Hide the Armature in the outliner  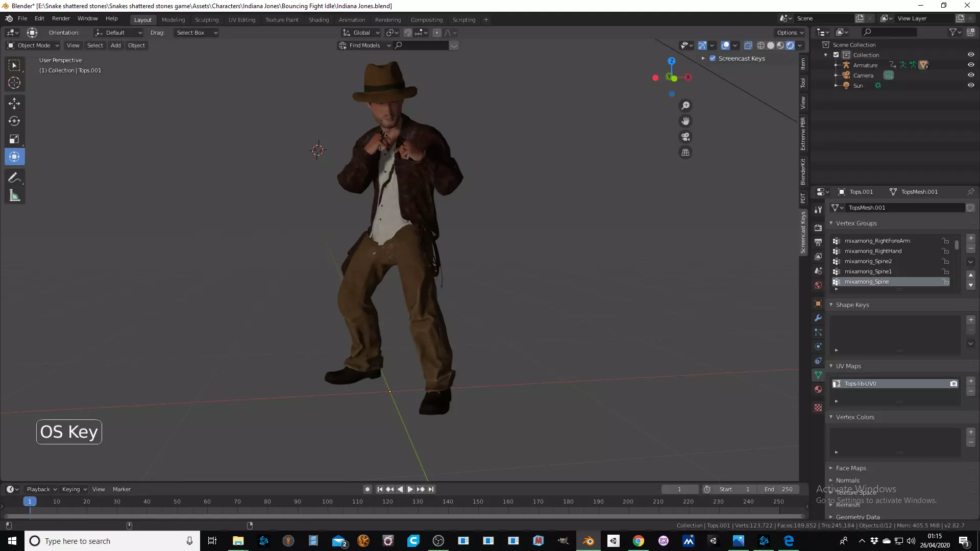[x=971, y=65]
